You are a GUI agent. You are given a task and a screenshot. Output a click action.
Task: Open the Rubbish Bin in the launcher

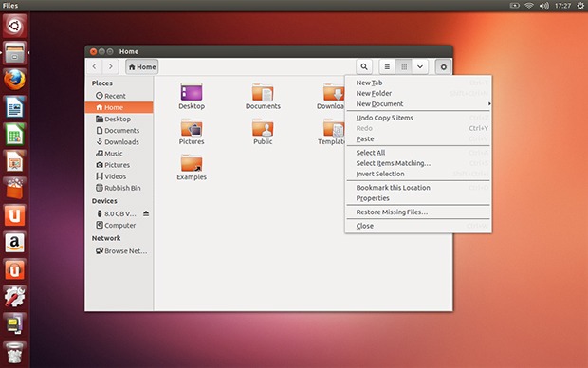pyautogui.click(x=14, y=353)
